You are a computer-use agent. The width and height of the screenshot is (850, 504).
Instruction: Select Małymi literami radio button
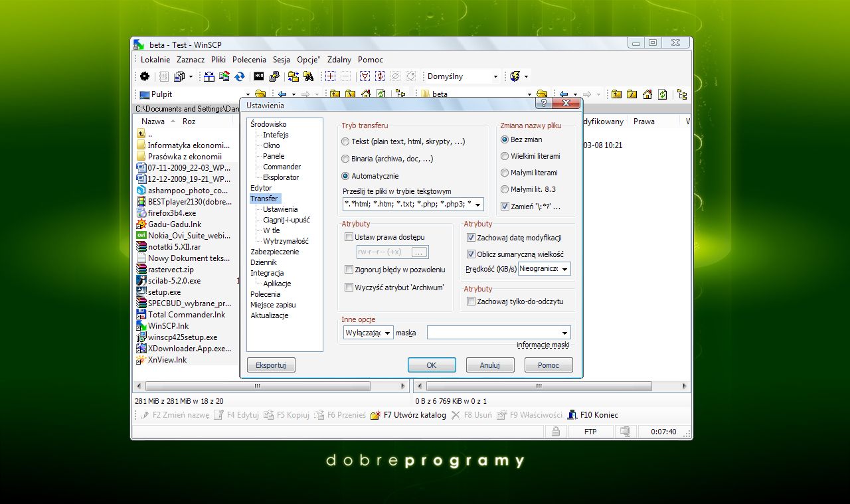[505, 173]
